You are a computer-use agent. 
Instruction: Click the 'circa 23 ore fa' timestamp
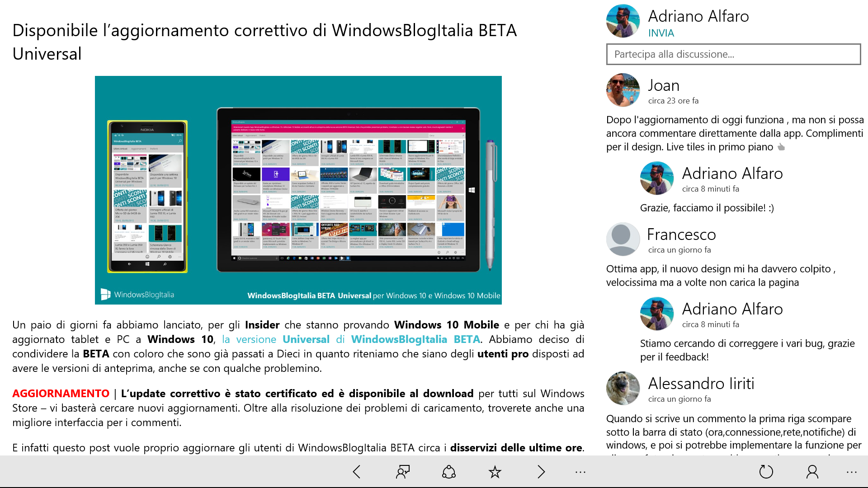[x=673, y=101]
